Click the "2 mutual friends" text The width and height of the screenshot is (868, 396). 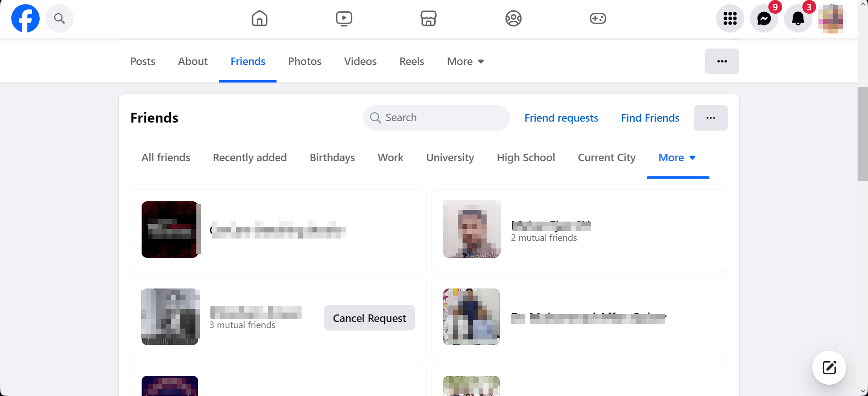point(544,238)
